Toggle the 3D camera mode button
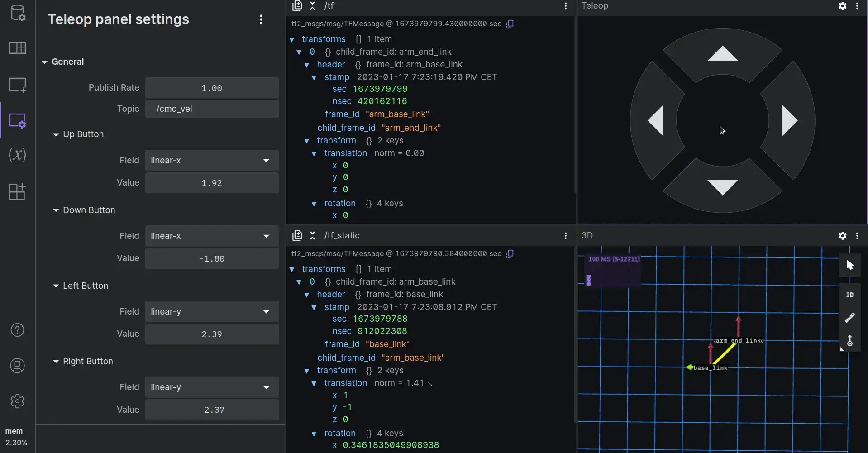The image size is (868, 453). point(849,295)
